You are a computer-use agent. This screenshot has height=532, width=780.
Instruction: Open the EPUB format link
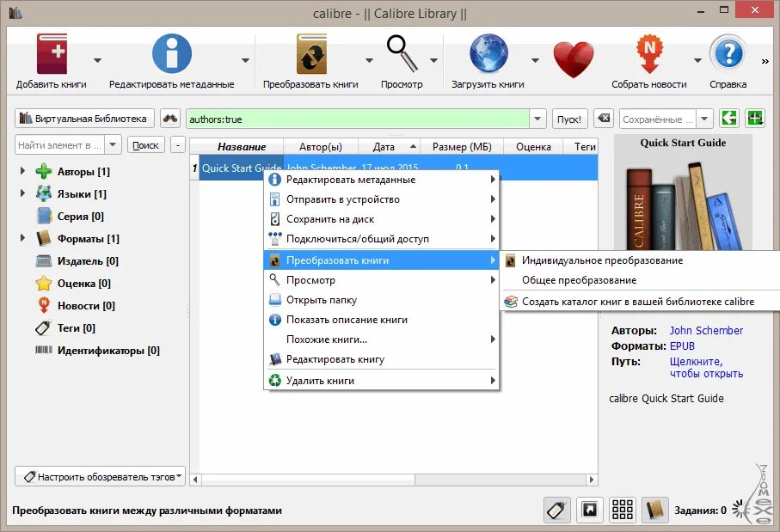tap(682, 346)
